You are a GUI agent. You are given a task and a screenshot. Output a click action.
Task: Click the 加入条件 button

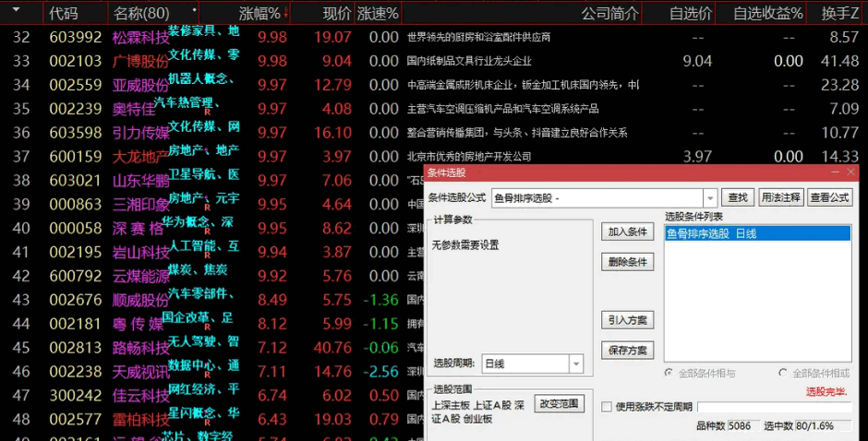[x=627, y=232]
